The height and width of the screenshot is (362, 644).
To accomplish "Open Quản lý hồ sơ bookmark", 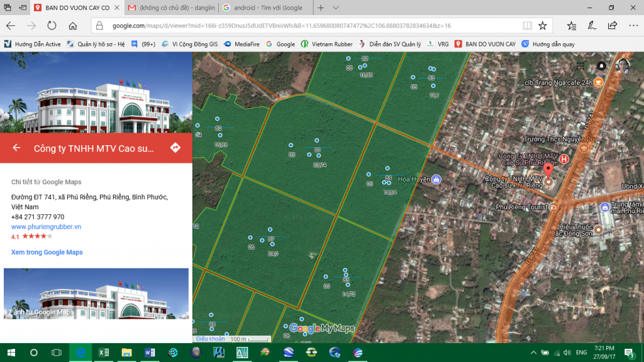I will pos(96,45).
